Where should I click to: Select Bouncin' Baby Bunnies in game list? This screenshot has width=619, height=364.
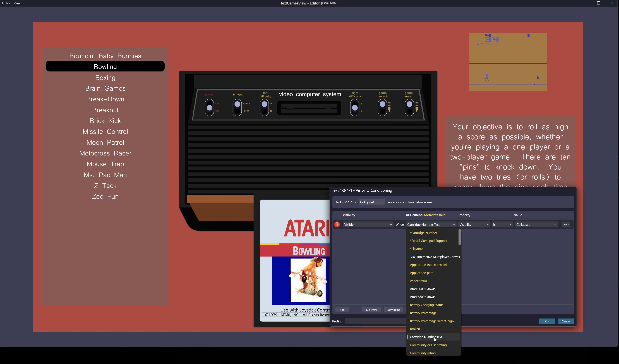click(x=105, y=56)
